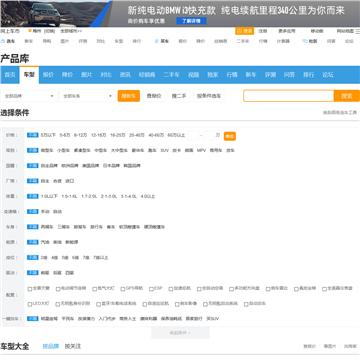Collapse conditions with 收起条件 button
This screenshot has height=360, width=360.
point(180,333)
